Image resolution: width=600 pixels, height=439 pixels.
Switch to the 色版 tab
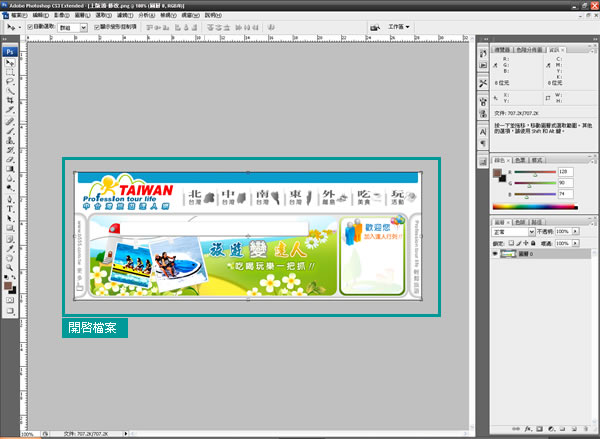click(x=520, y=222)
